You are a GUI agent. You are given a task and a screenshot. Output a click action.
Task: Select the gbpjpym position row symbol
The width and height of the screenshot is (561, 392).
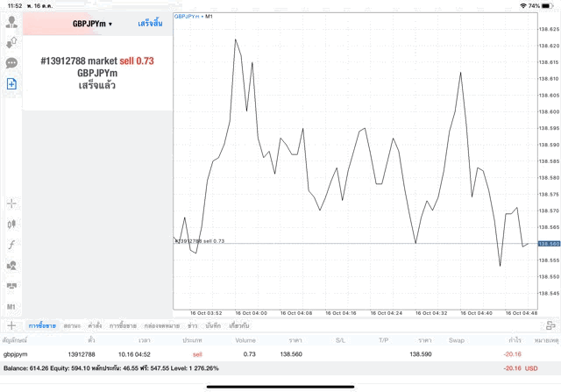[x=16, y=354]
